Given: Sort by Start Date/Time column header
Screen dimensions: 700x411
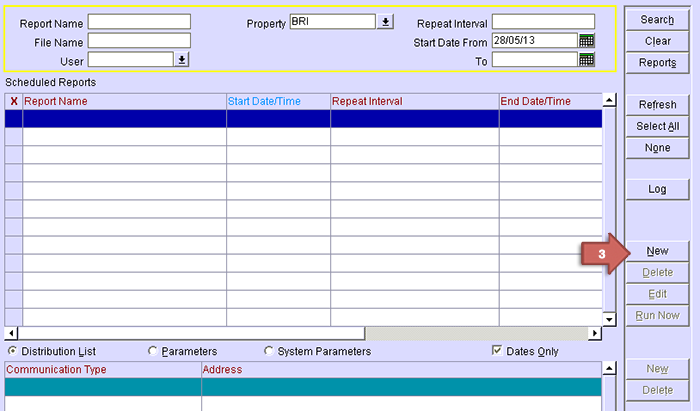Looking at the screenshot, I should click(x=279, y=101).
